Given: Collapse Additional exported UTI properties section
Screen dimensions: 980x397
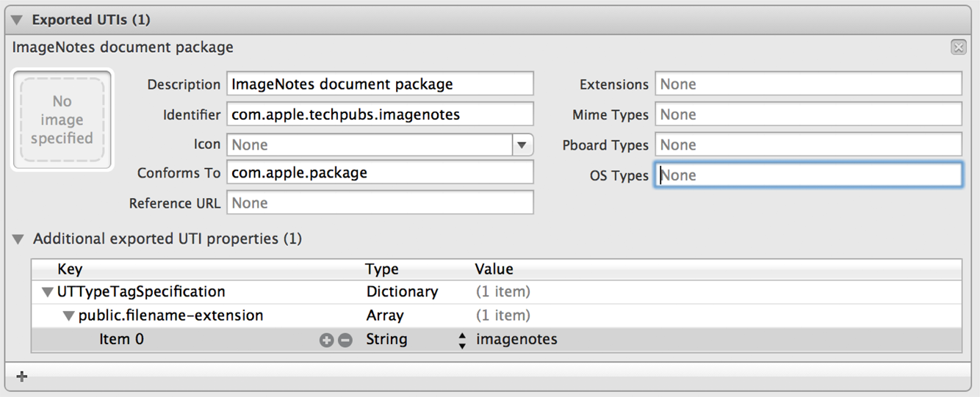Looking at the screenshot, I should (18, 239).
